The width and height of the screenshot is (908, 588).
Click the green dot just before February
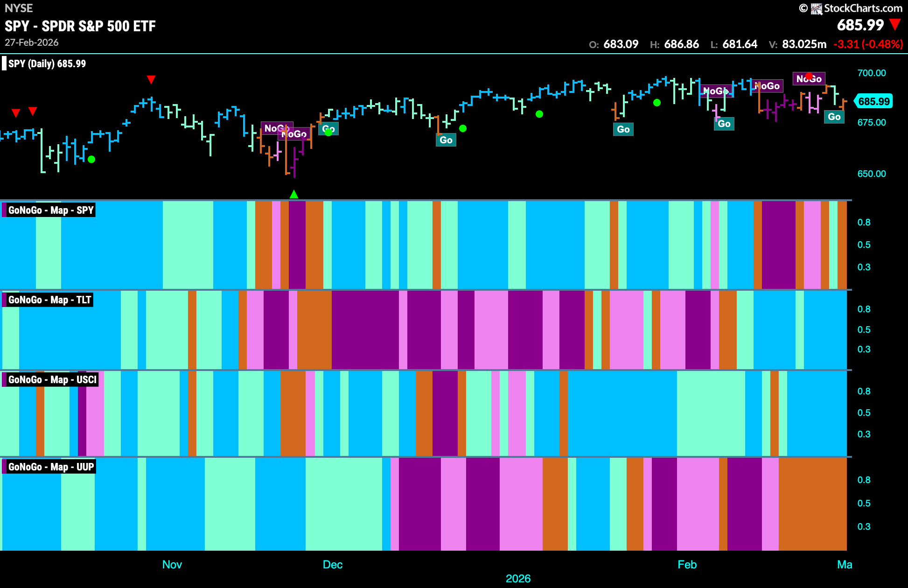657,103
